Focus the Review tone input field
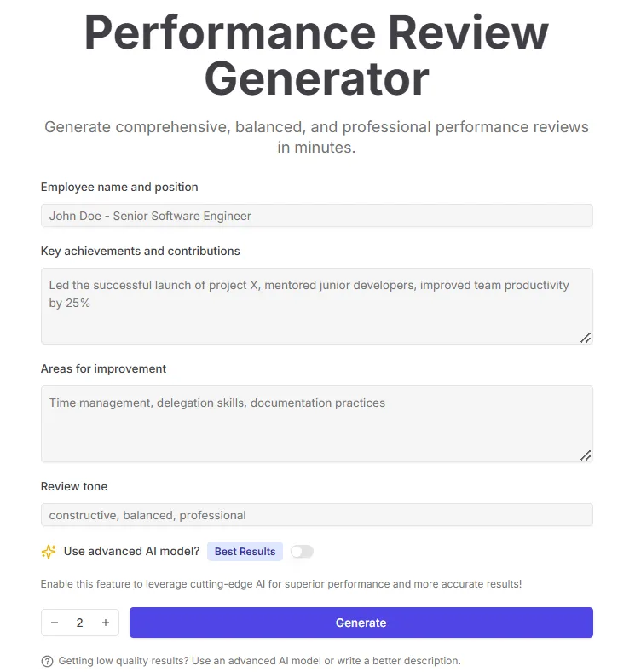The height and width of the screenshot is (672, 635). (317, 515)
